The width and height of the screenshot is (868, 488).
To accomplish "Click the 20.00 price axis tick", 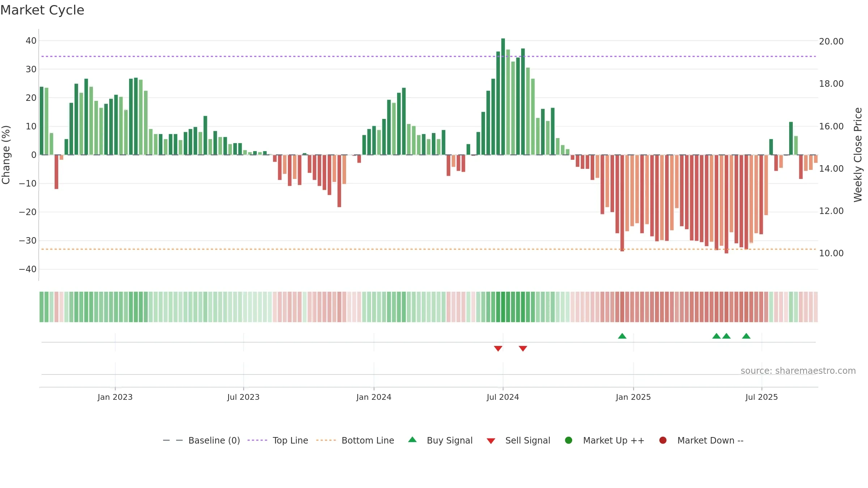I will coord(831,41).
